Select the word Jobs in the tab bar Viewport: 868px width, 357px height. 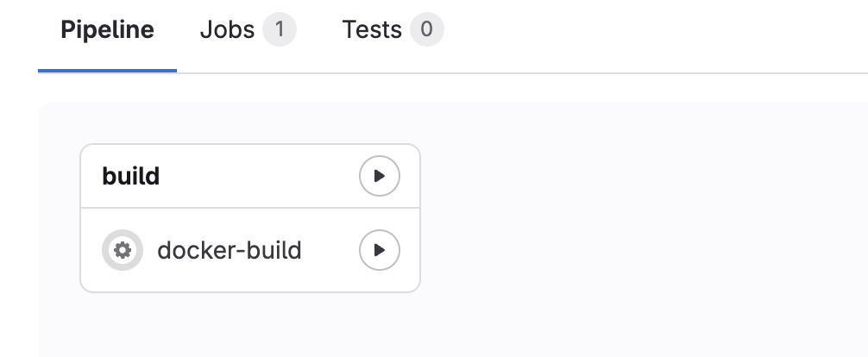pyautogui.click(x=227, y=29)
